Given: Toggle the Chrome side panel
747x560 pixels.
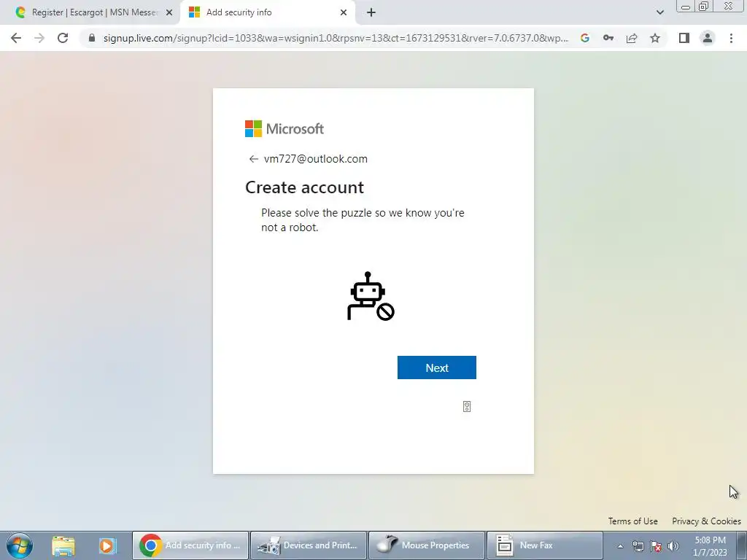Looking at the screenshot, I should pos(684,38).
